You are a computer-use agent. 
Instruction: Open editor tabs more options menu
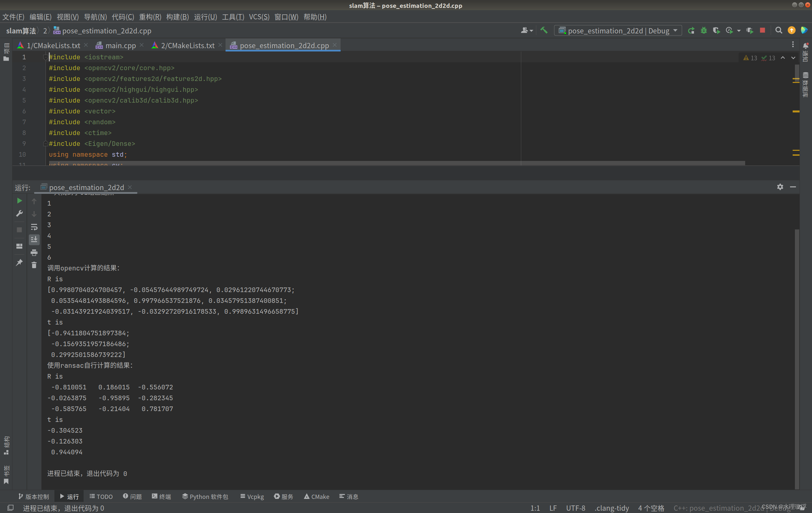click(x=793, y=45)
